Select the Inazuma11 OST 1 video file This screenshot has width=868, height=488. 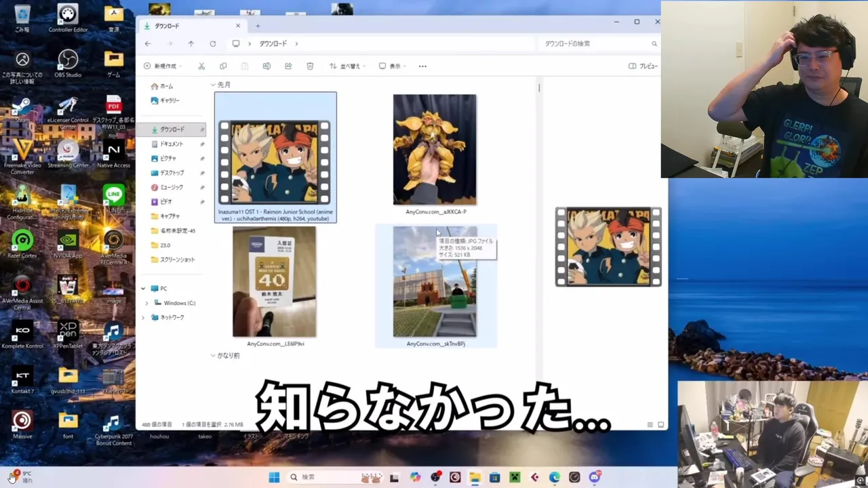[x=275, y=157]
